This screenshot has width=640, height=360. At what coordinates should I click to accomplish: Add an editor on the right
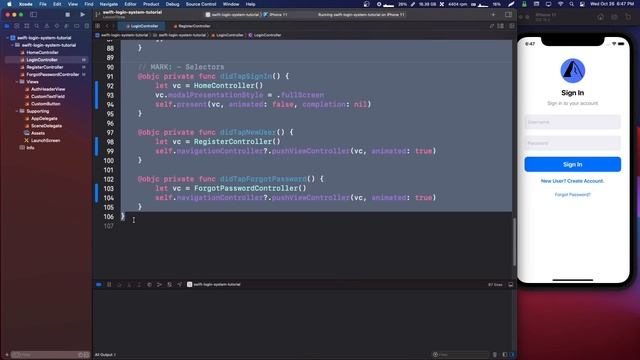(x=511, y=26)
